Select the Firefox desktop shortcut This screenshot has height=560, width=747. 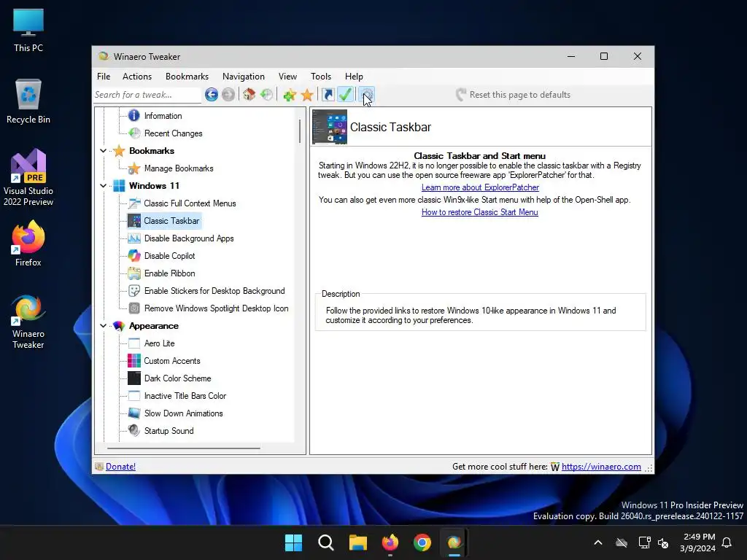point(28,244)
